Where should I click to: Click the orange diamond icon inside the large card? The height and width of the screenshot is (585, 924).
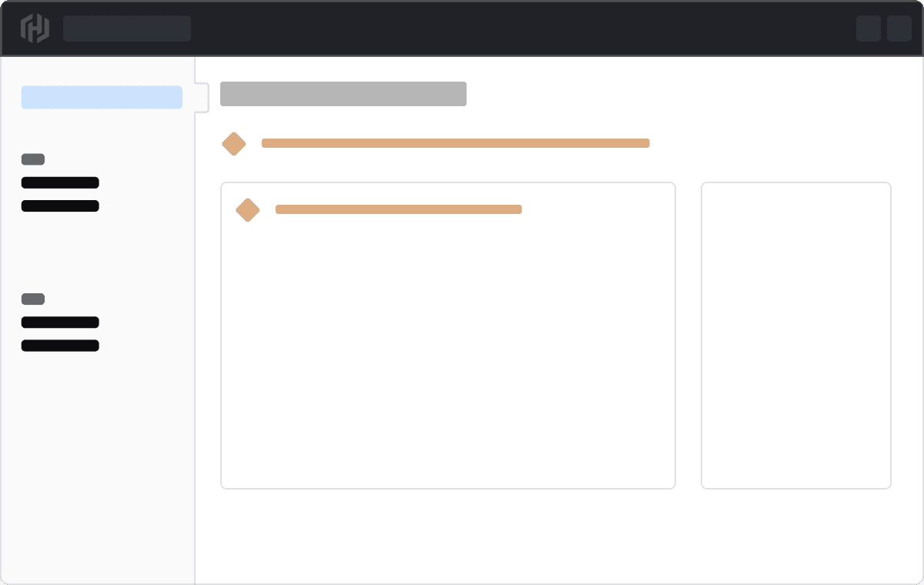click(x=248, y=210)
